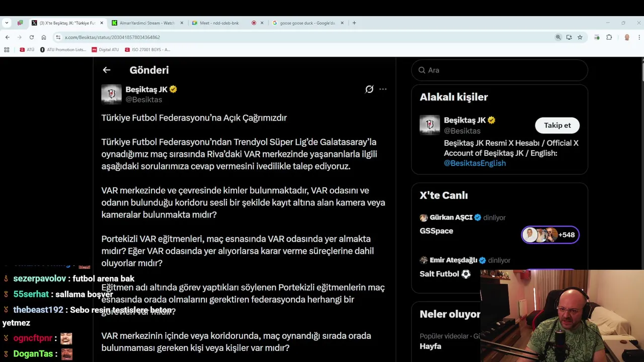This screenshot has height=362, width=644.
Task: Click the browser forward arrow
Action: point(19,37)
